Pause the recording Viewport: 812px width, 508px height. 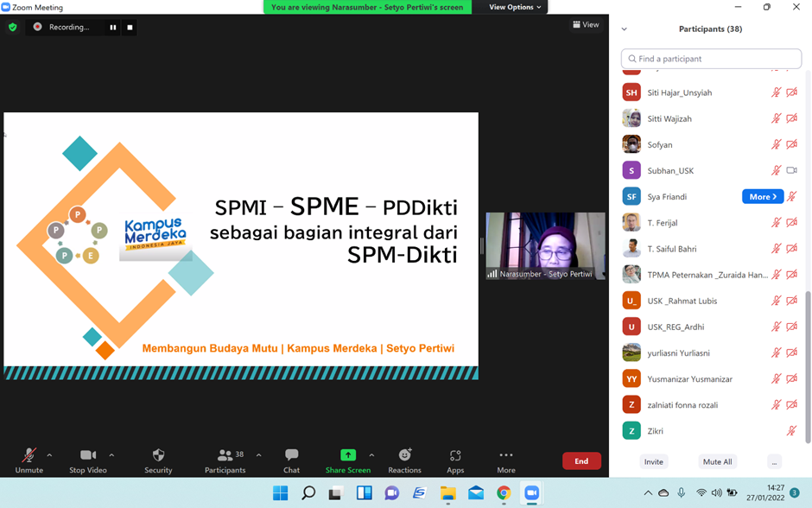pos(113,27)
